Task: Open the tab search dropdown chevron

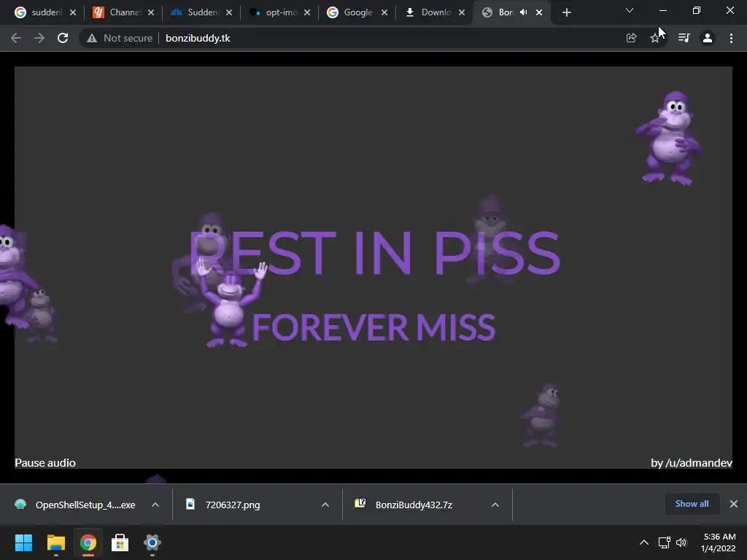Action: (x=630, y=10)
